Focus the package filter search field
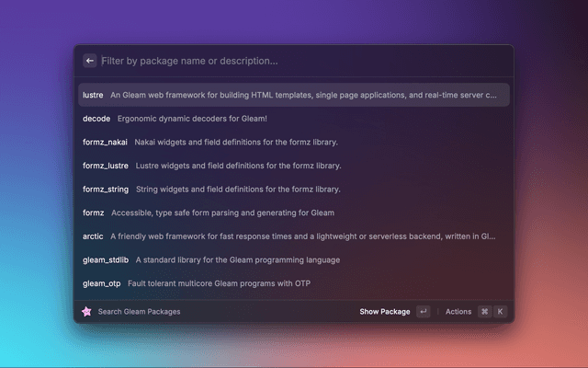The width and height of the screenshot is (588, 368). pos(294,61)
